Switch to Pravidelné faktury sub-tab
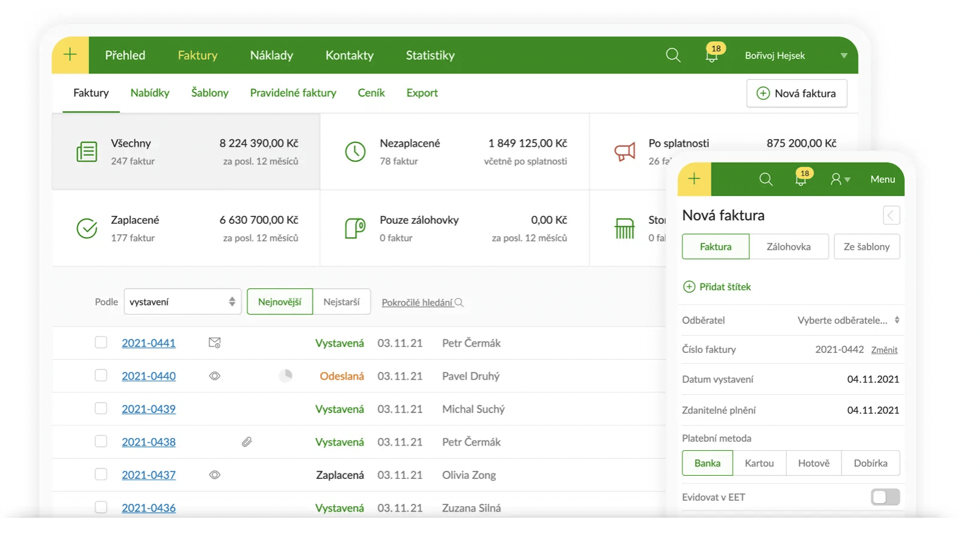980x550 pixels. tap(293, 92)
